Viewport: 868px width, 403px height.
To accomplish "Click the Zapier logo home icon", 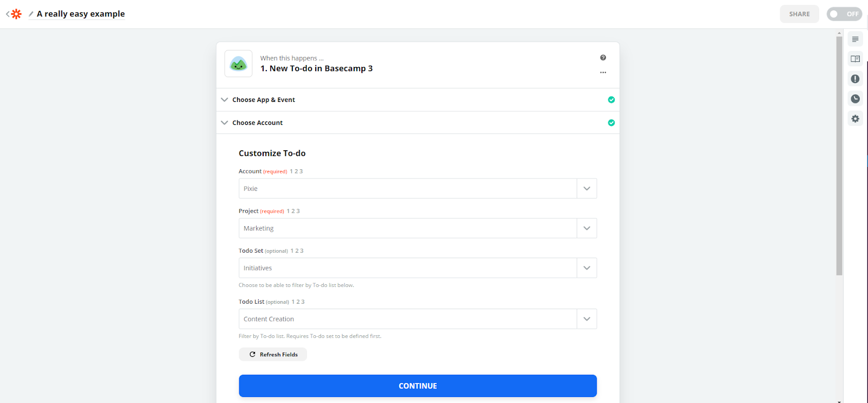I will (x=16, y=14).
